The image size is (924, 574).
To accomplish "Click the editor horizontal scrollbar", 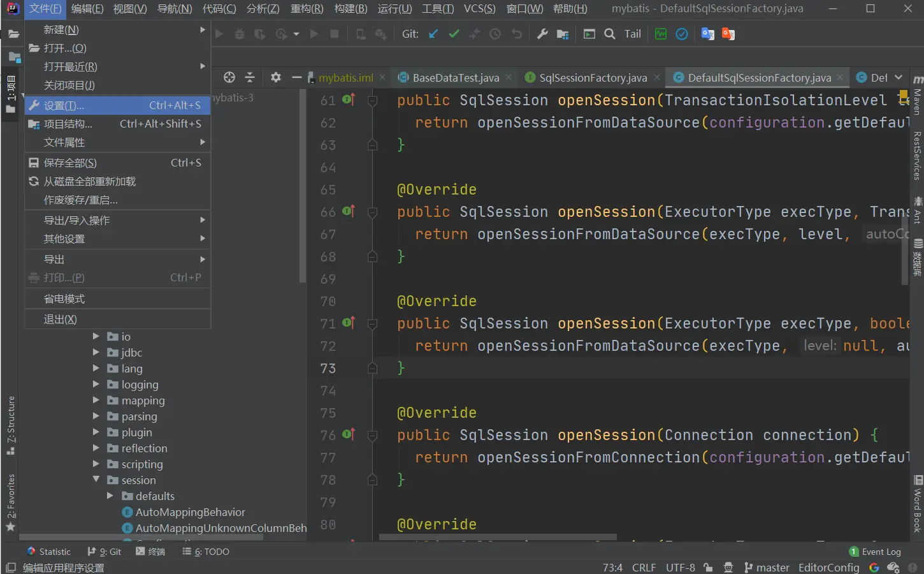I will click(497, 537).
